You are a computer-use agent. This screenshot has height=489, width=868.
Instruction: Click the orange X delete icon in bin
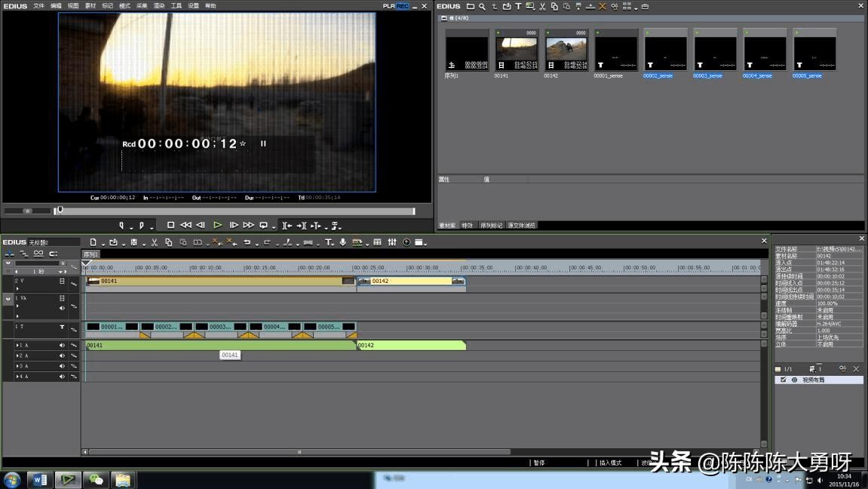coord(602,6)
